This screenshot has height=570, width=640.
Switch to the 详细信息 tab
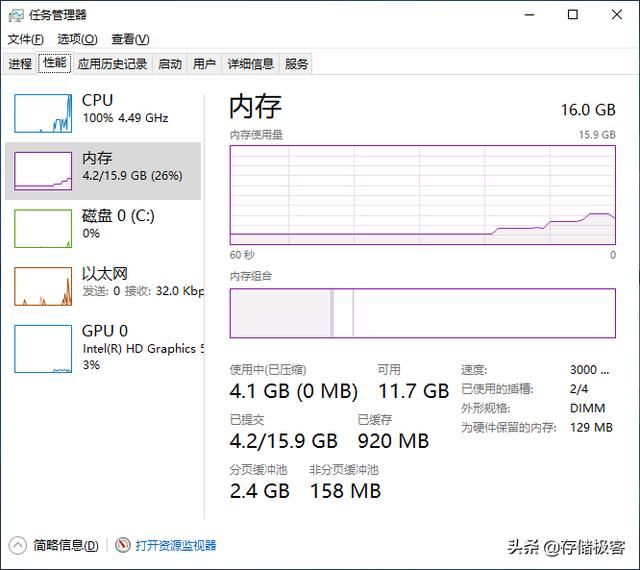pyautogui.click(x=250, y=64)
